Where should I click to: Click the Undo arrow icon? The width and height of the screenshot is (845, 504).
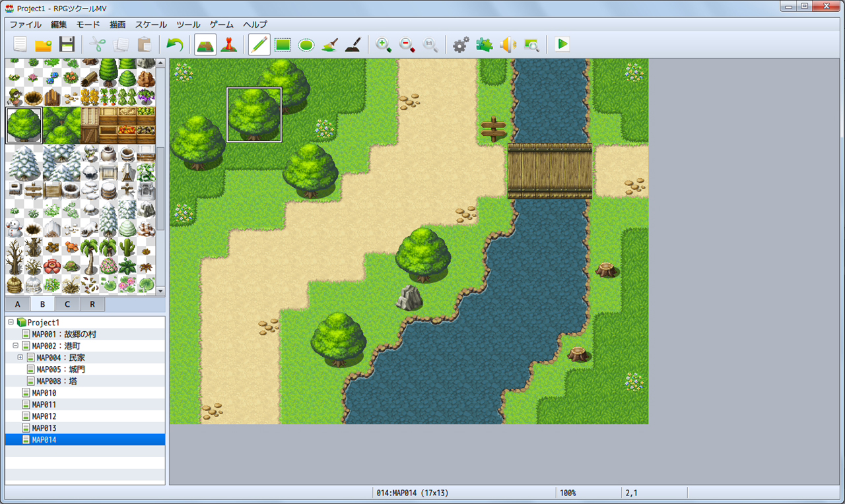point(175,45)
